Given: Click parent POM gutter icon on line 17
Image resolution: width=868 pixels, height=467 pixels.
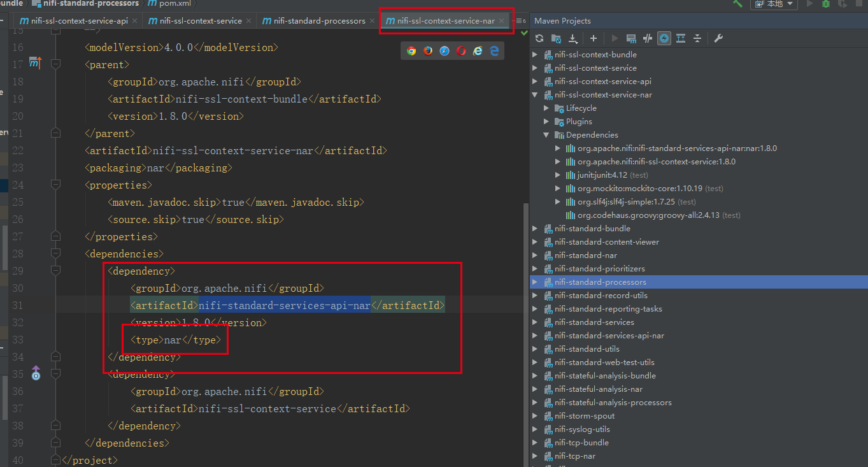Looking at the screenshot, I should [x=35, y=62].
